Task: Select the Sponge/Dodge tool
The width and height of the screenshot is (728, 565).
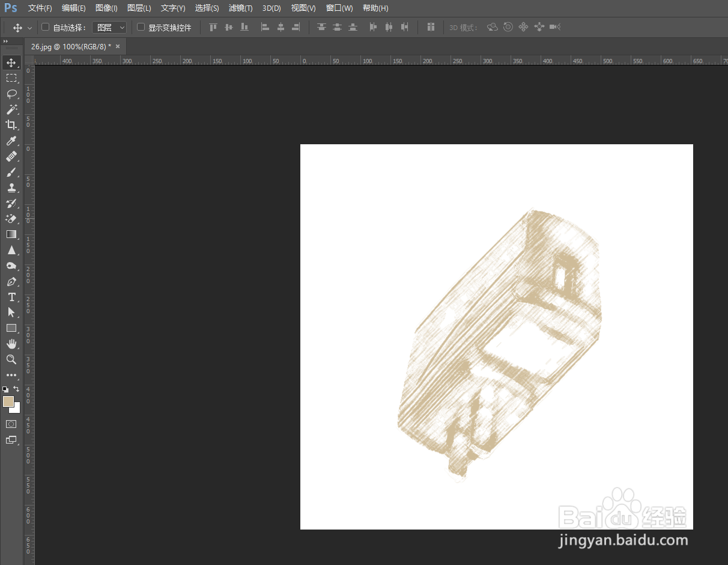Action: (x=11, y=266)
